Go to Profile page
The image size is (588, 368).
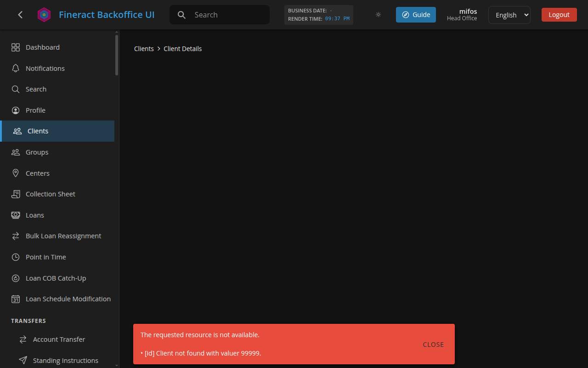tap(57, 110)
